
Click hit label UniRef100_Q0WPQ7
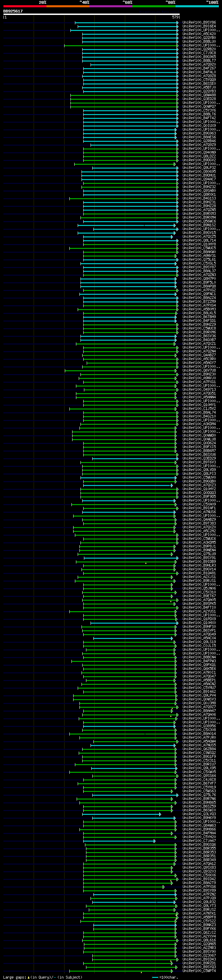click(199, 106)
